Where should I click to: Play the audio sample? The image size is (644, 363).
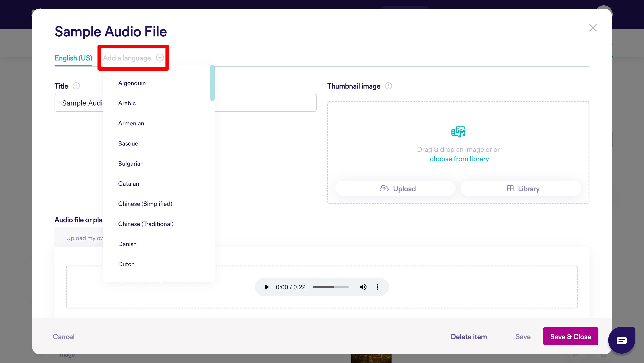point(267,287)
